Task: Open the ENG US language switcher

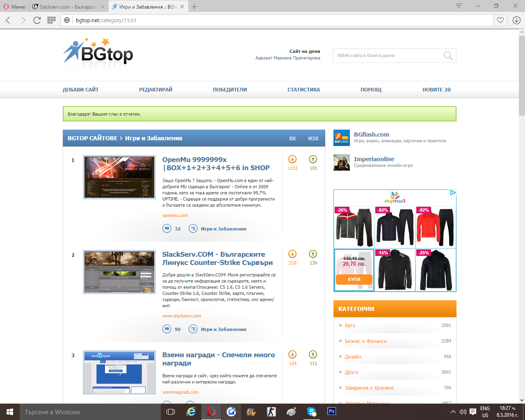Action: click(485, 412)
